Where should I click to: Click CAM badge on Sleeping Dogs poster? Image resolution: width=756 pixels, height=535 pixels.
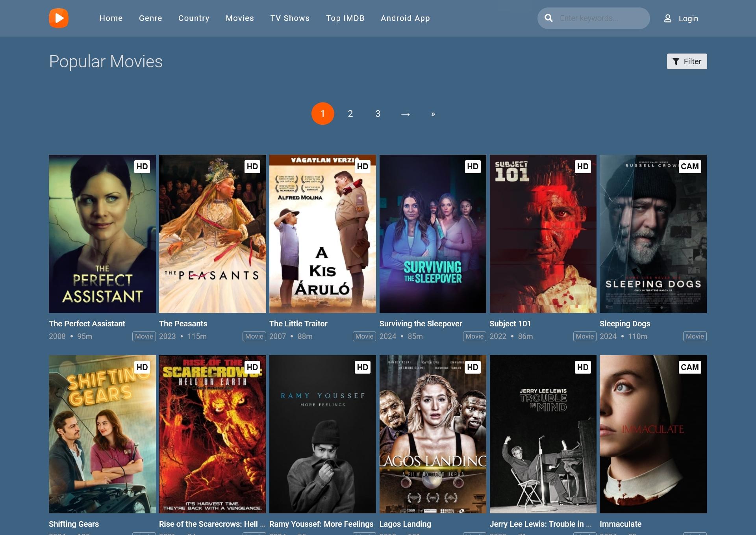point(690,167)
